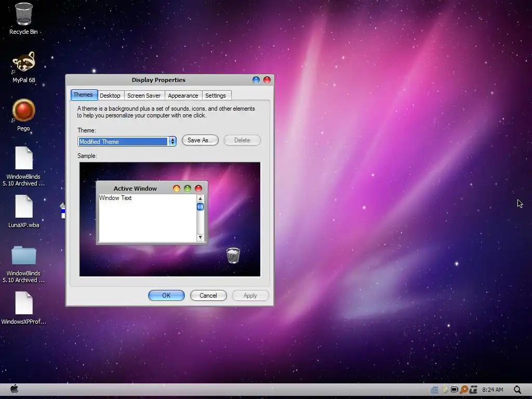Click the green button in sample Active Window
Screen dimensions: 532x399
point(187,189)
